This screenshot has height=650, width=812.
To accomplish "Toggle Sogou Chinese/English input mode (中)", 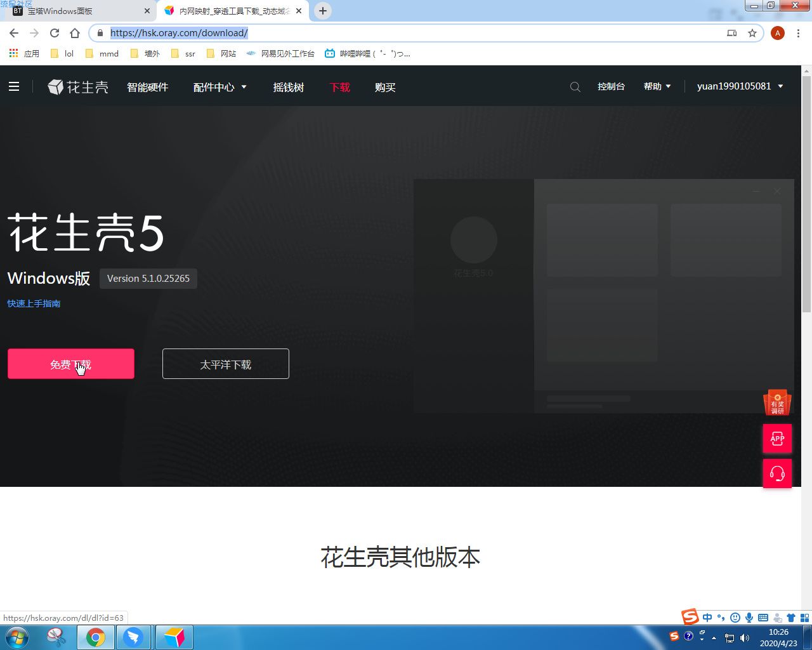I will tap(707, 618).
